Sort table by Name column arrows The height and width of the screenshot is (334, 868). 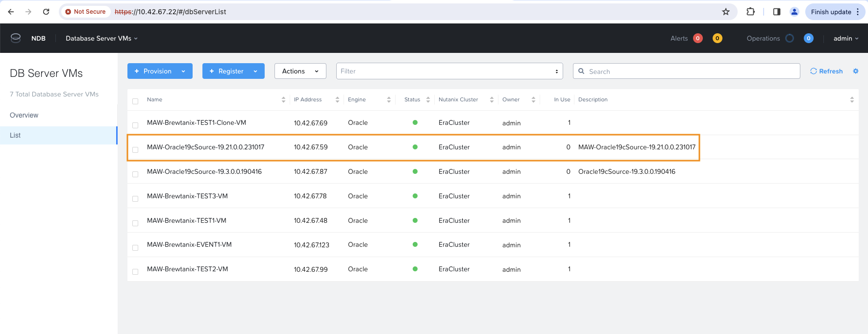(x=283, y=99)
